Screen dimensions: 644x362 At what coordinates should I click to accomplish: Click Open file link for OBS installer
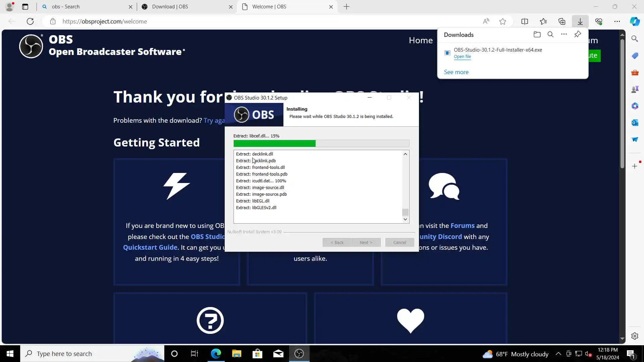[x=462, y=57]
